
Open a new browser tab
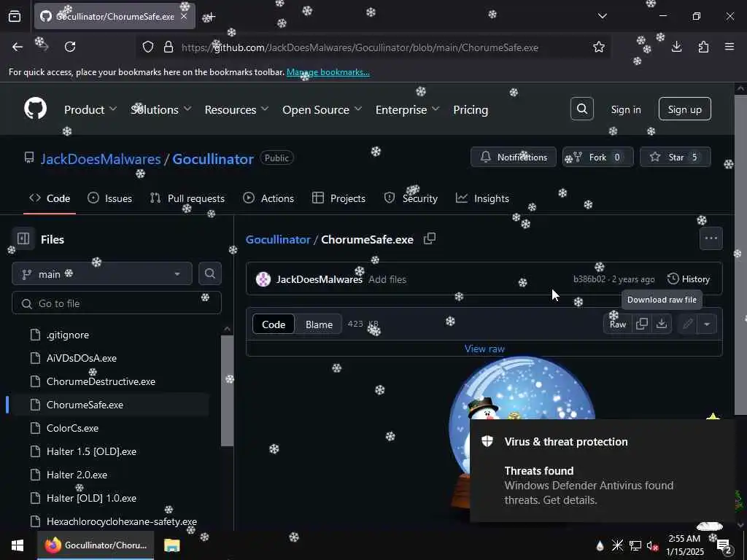pyautogui.click(x=209, y=17)
